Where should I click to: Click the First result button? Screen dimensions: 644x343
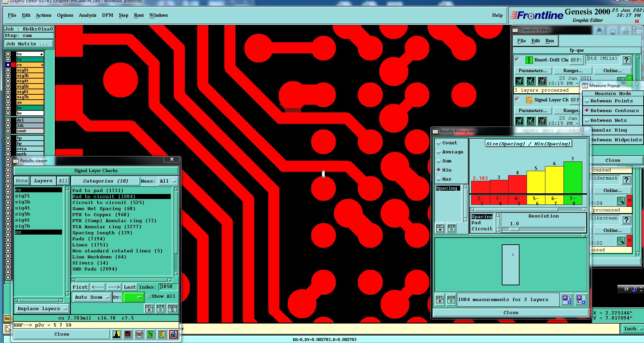80,287
